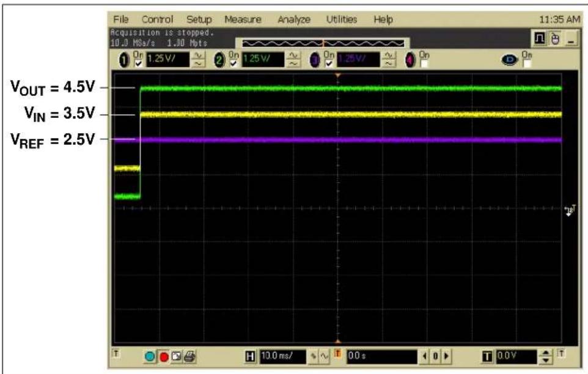588x374 pixels.
Task: Click the green Run acquisition button
Action: click(150, 356)
